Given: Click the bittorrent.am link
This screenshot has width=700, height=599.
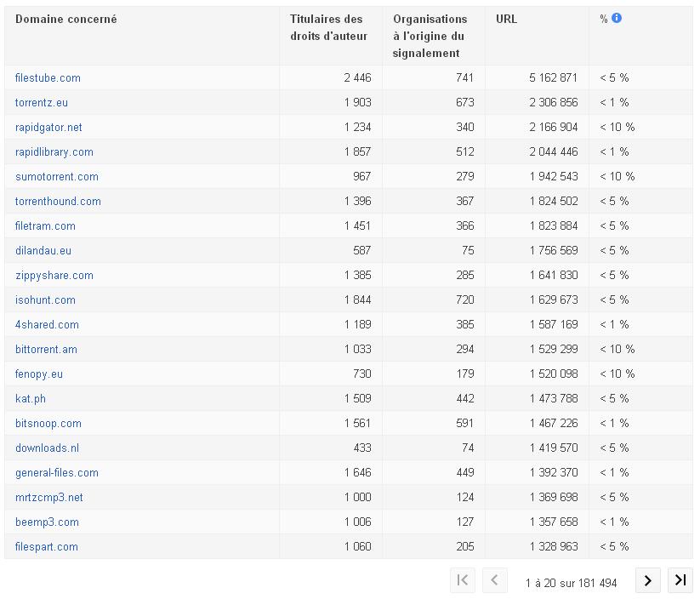Looking at the screenshot, I should (46, 350).
